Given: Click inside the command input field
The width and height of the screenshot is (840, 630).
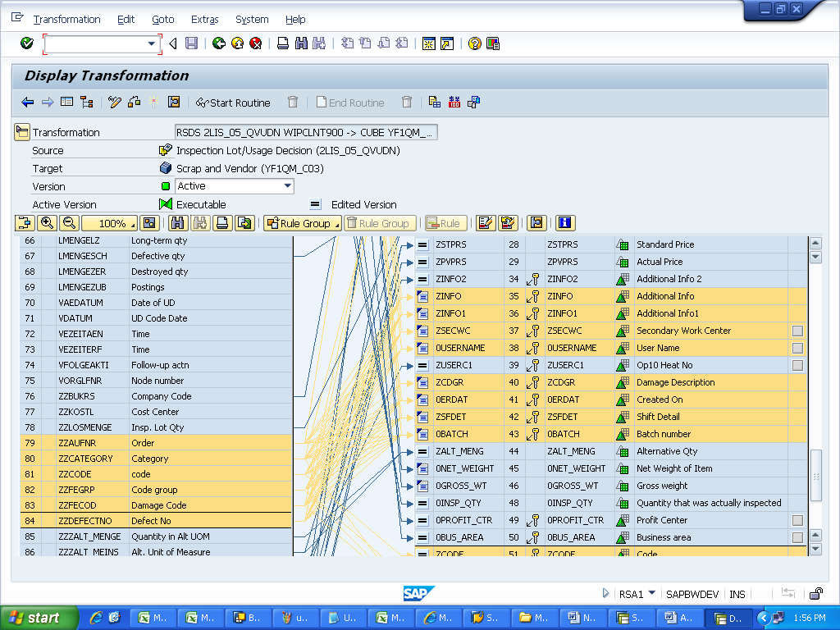Looking at the screenshot, I should 97,44.
